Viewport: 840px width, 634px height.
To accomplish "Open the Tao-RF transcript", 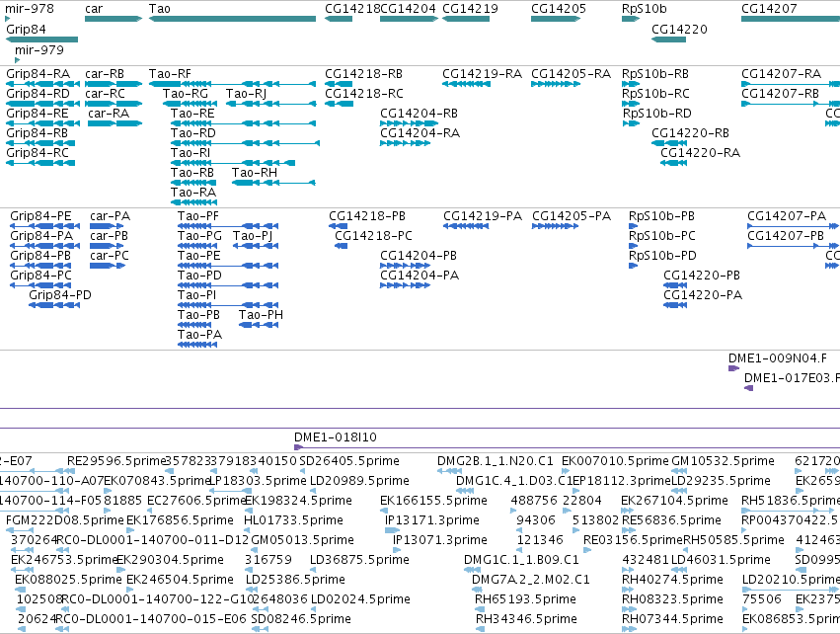I will coord(233,84).
